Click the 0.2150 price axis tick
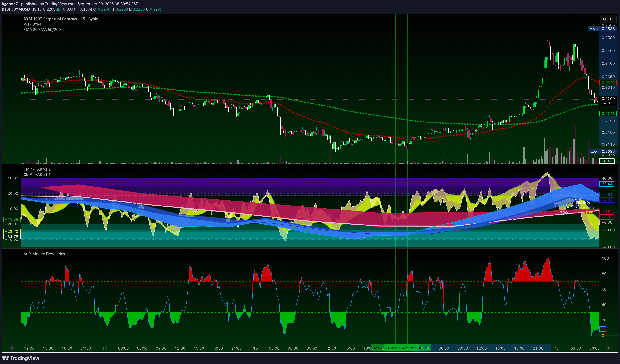The height and width of the screenshot is (364, 620). coord(608,133)
